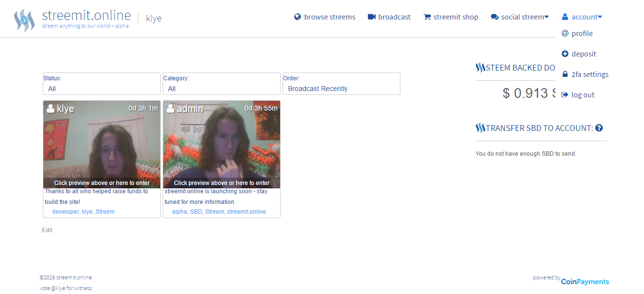The height and width of the screenshot is (294, 644).
Task: Click enter bar on klye stream
Action: pos(102,183)
